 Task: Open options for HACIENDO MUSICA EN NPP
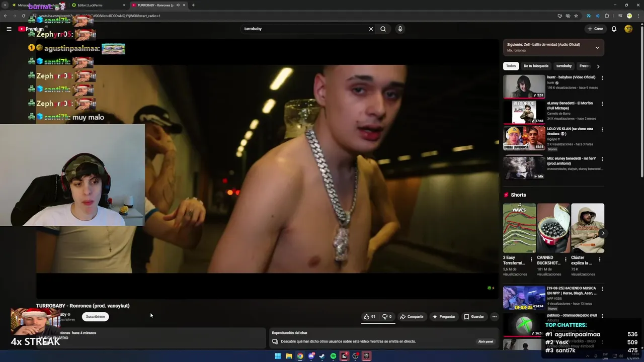[x=602, y=289]
